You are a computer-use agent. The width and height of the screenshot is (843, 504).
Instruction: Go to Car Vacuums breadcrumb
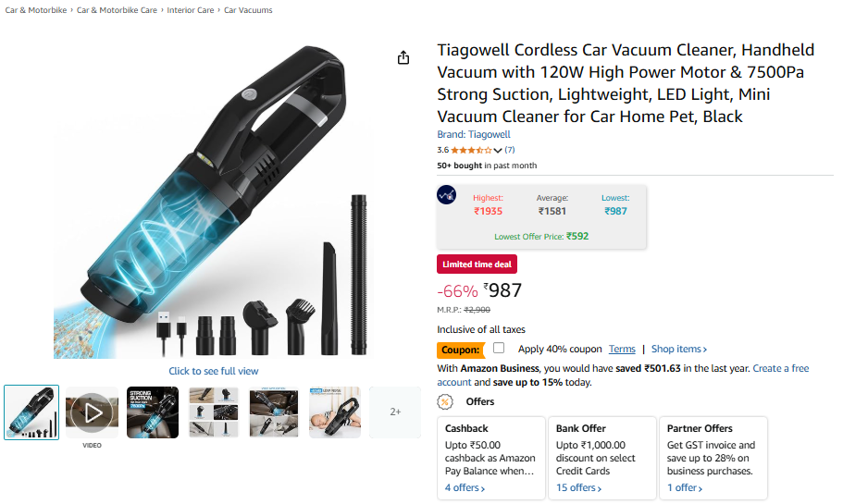tap(248, 10)
